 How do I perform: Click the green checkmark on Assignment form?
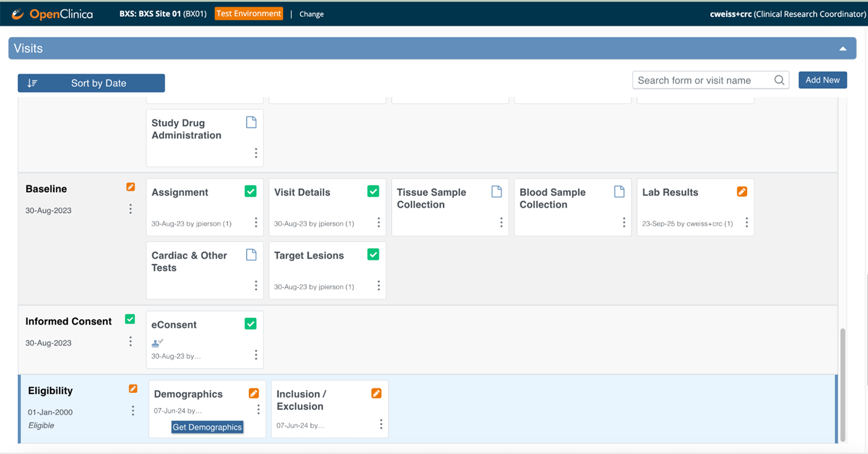[x=250, y=192]
